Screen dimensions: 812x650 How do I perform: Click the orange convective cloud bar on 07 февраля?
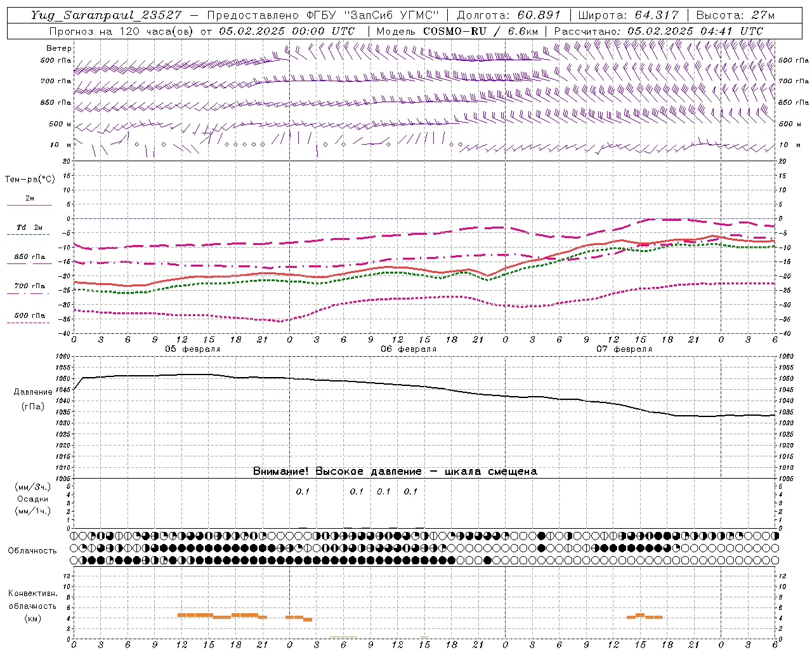point(645,616)
